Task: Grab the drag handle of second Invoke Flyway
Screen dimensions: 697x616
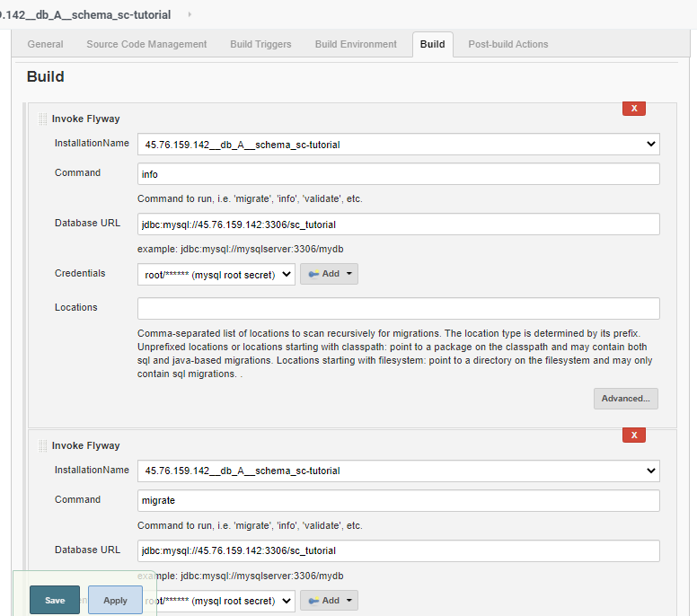Action: [43, 445]
